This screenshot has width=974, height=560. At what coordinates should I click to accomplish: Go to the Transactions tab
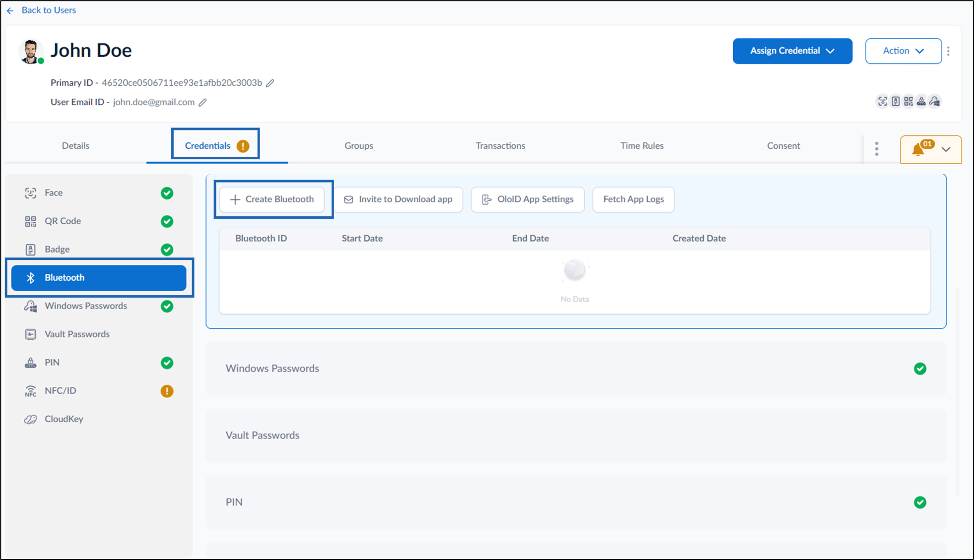[500, 146]
